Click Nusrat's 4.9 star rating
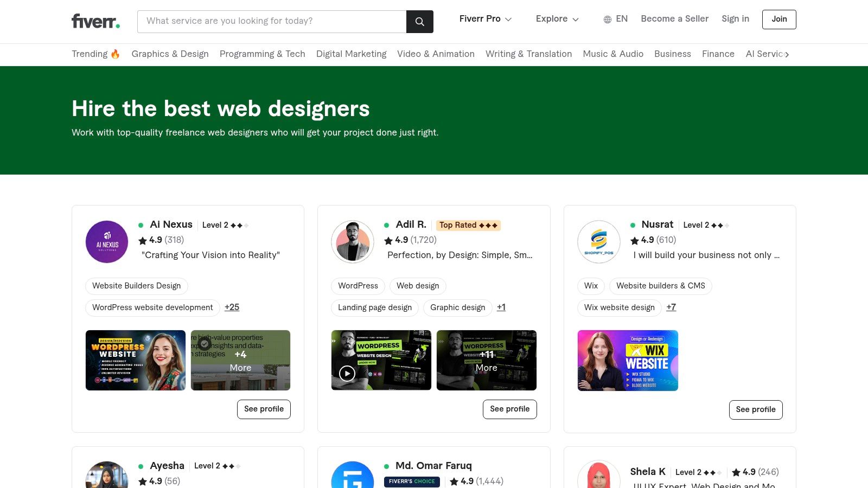This screenshot has height=488, width=868. click(653, 240)
